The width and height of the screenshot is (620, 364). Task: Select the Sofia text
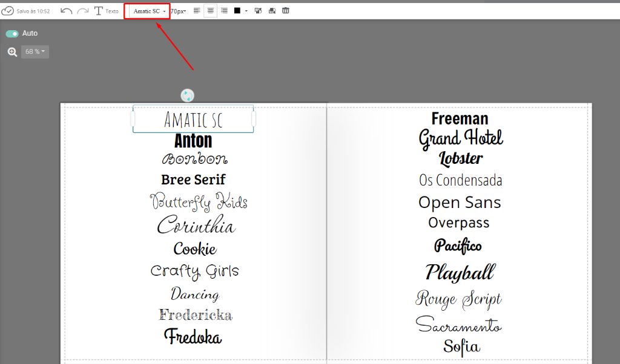461,348
